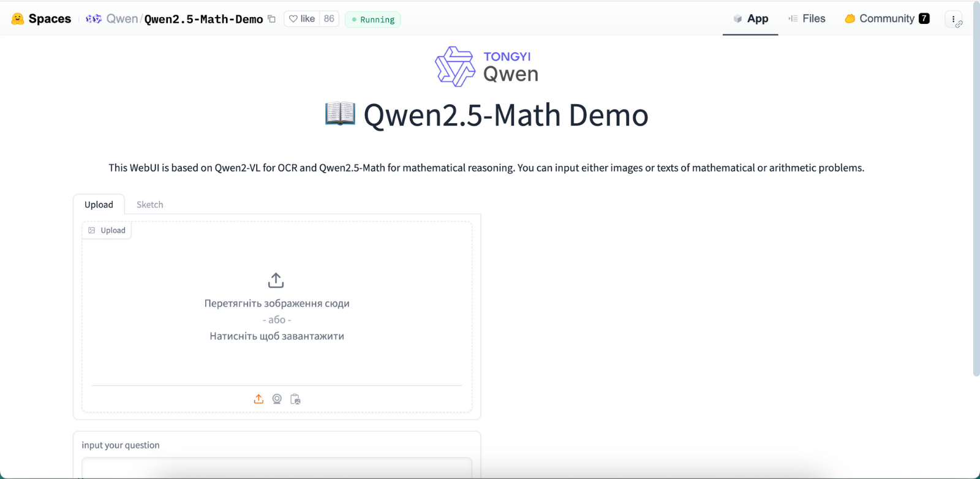Switch to the App tab
The width and height of the screenshot is (980, 479).
point(750,18)
